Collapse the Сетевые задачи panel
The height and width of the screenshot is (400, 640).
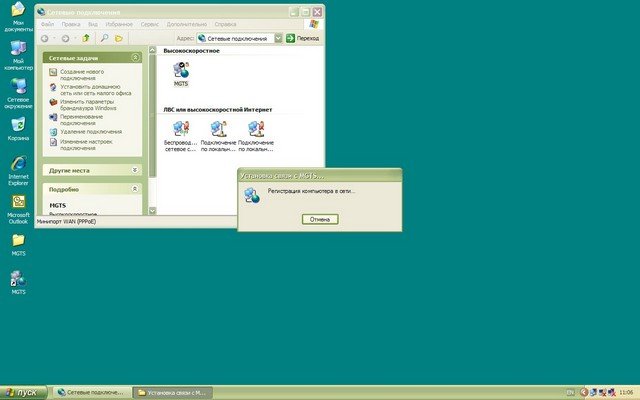tap(135, 59)
